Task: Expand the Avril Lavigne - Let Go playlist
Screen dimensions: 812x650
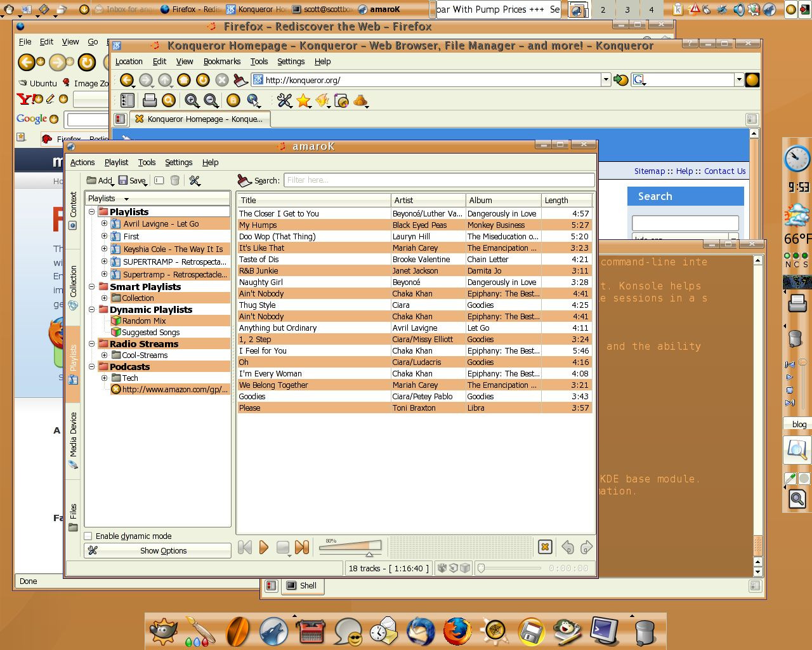Action: click(104, 223)
